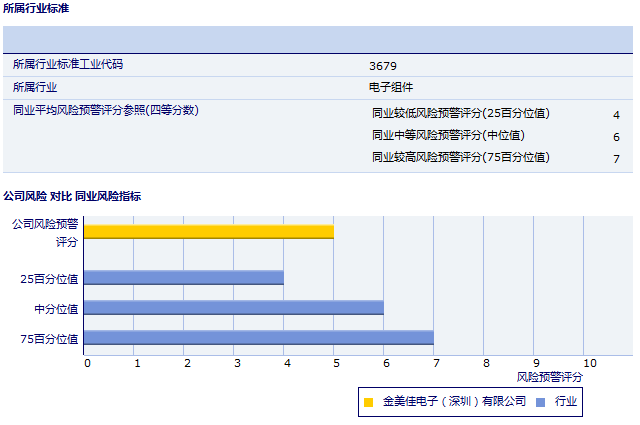Image resolution: width=640 pixels, height=425 pixels.
Task: Click the yellow legend swatch for 金美佳电子
Action: (368, 402)
